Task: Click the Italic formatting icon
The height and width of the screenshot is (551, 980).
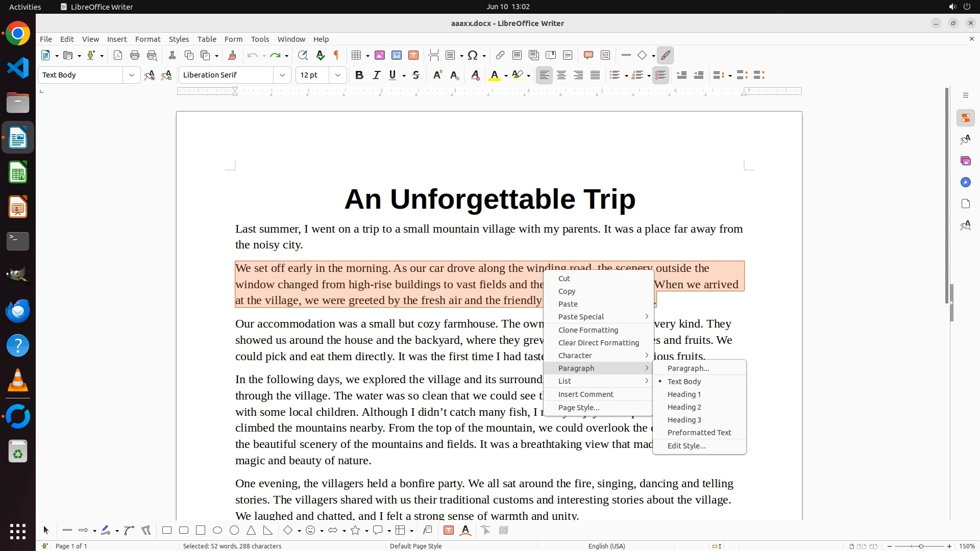Action: coord(376,76)
